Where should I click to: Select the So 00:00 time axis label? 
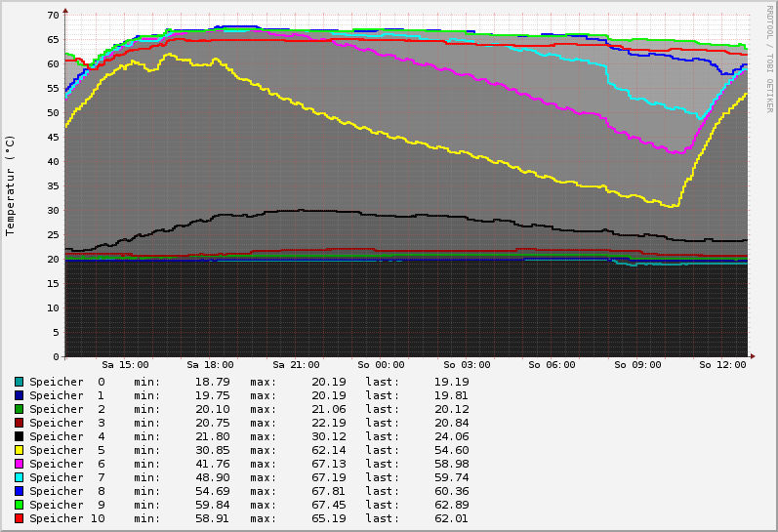click(382, 365)
